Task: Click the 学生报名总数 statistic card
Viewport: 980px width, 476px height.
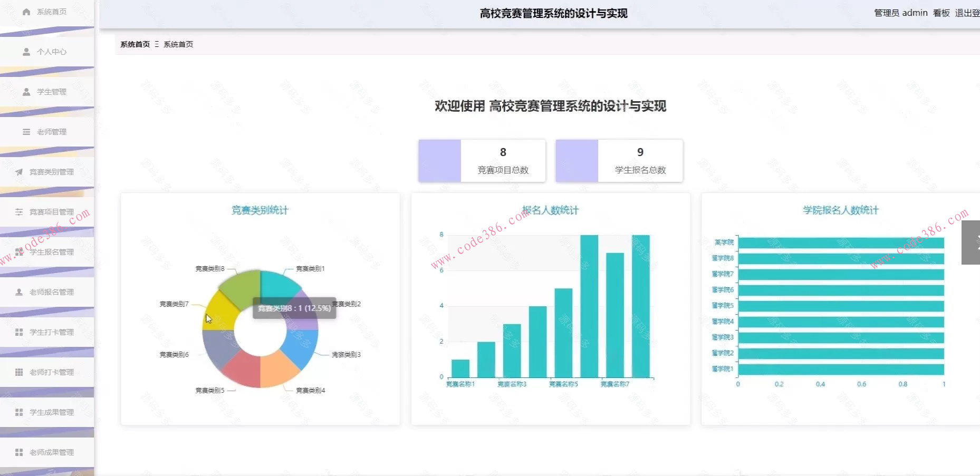Action: tap(619, 161)
